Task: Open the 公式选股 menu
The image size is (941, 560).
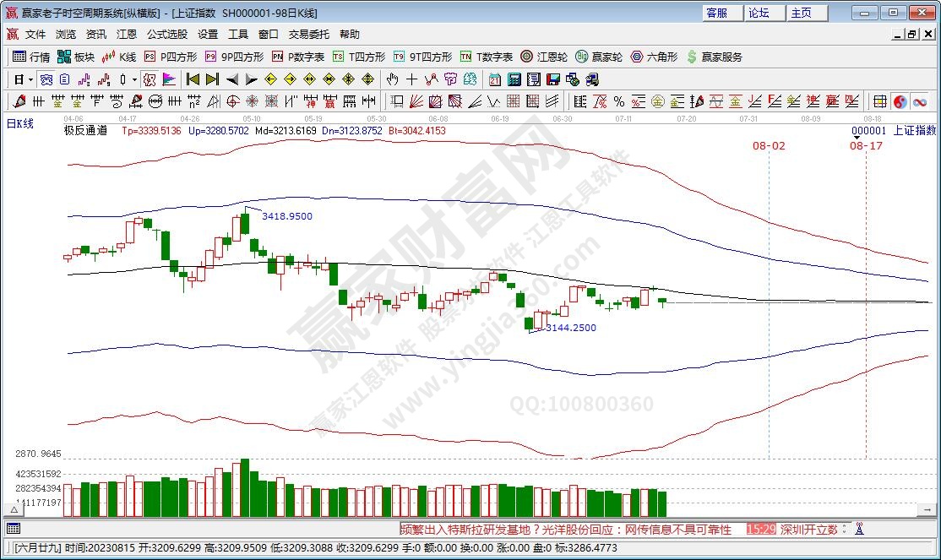Action: (166, 35)
